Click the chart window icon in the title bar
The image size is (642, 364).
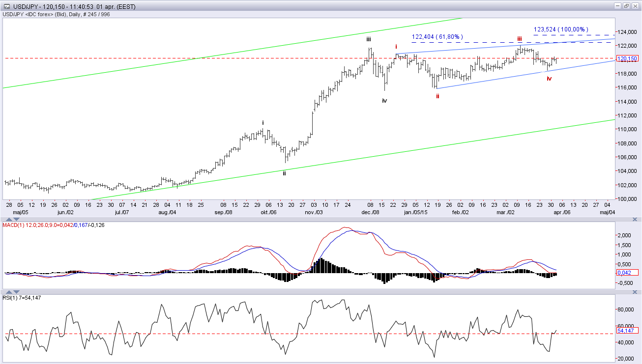7,6
